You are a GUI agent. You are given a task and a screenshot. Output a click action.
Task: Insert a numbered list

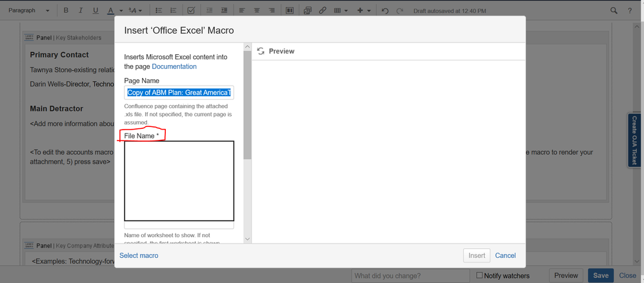174,11
